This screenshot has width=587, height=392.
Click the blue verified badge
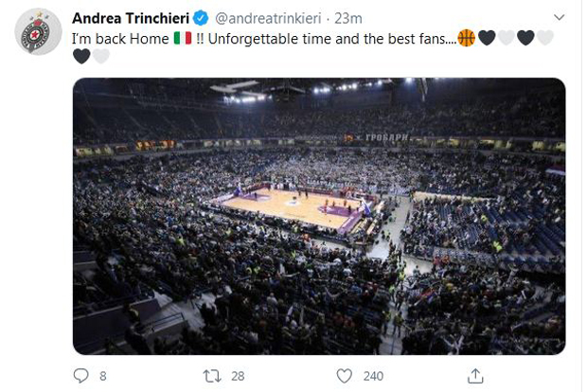[201, 18]
